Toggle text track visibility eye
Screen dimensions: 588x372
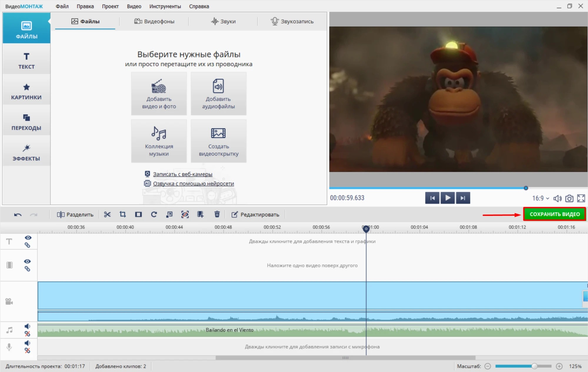pyautogui.click(x=28, y=238)
